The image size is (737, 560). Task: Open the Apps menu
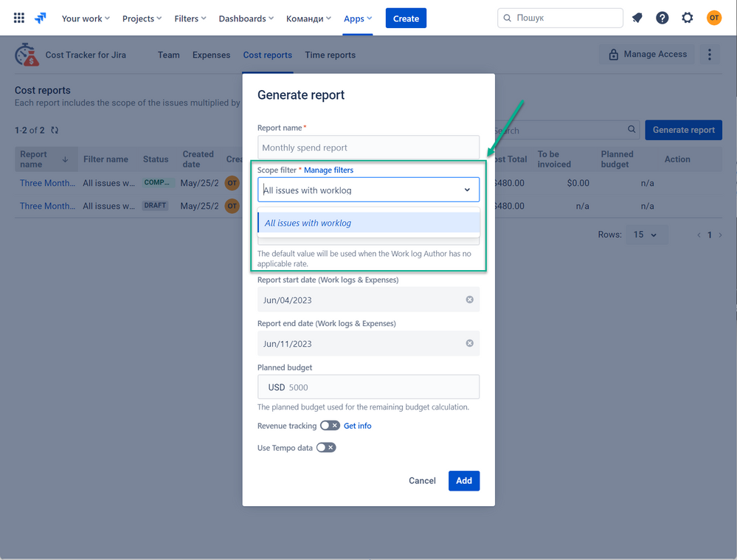click(358, 18)
